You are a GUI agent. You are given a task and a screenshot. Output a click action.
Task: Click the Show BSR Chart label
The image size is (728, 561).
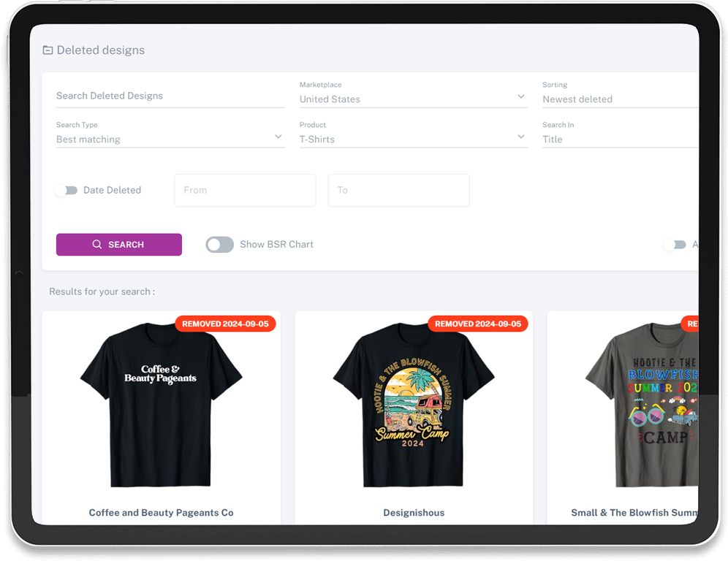click(277, 245)
